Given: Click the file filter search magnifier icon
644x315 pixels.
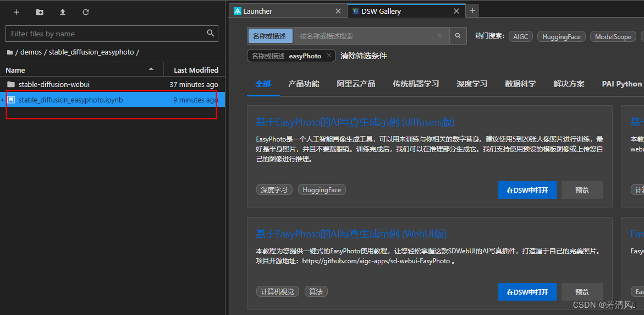Looking at the screenshot, I should [x=210, y=33].
